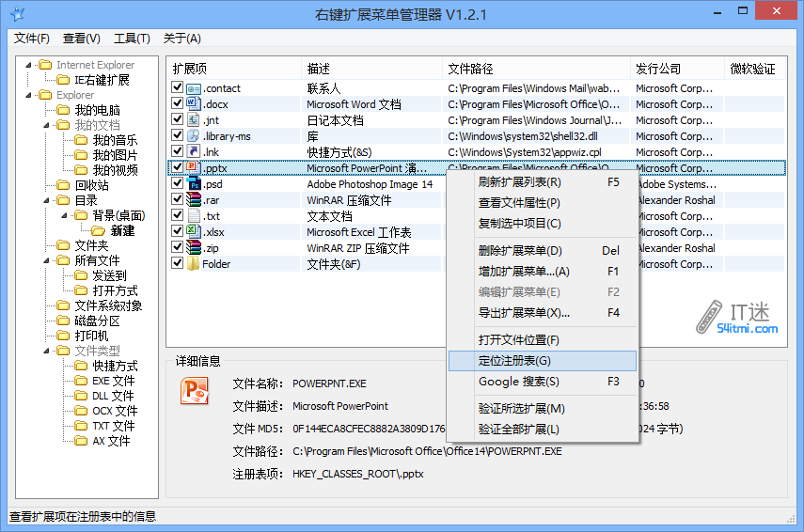Select the 文件系统对象 tree item

[108, 306]
